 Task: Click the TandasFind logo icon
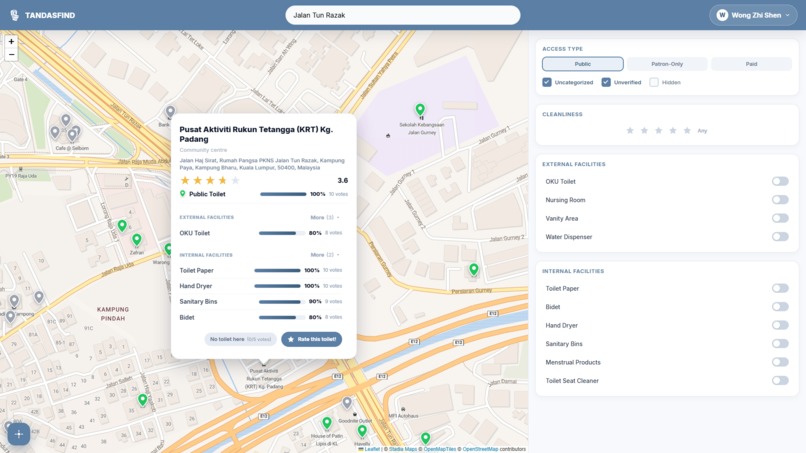(14, 15)
